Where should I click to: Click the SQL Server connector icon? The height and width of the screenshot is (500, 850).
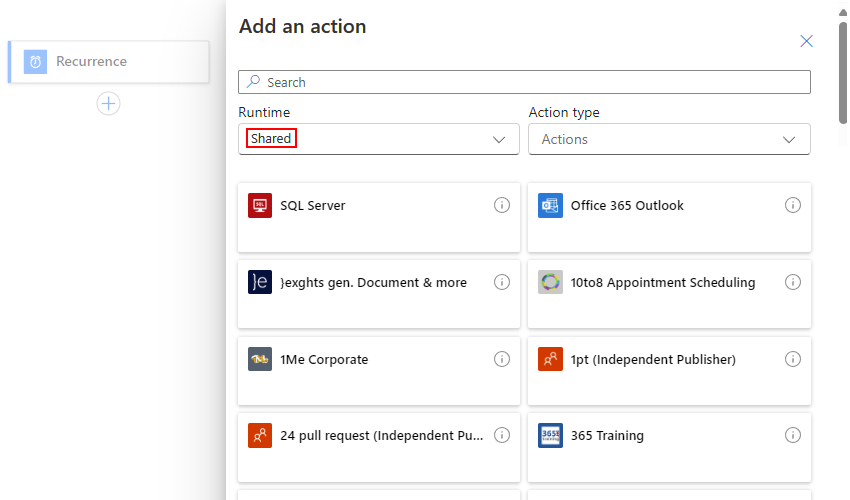click(x=260, y=206)
